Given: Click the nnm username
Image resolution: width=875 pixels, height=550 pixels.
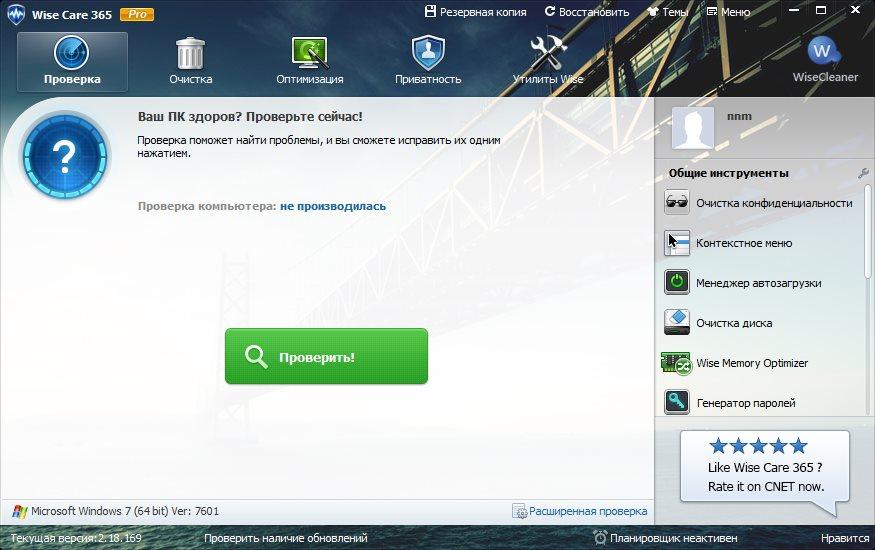Looking at the screenshot, I should (739, 117).
